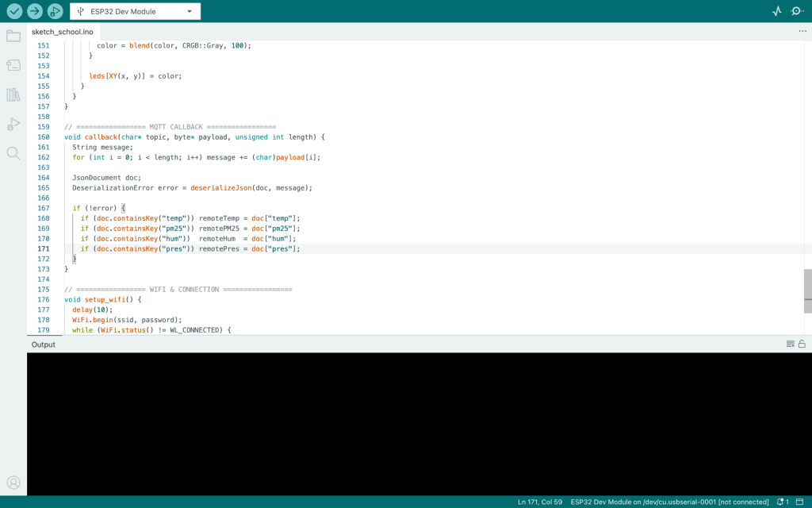Show the Debug sidebar panel
This screenshot has width=812, height=508.
coord(13,124)
